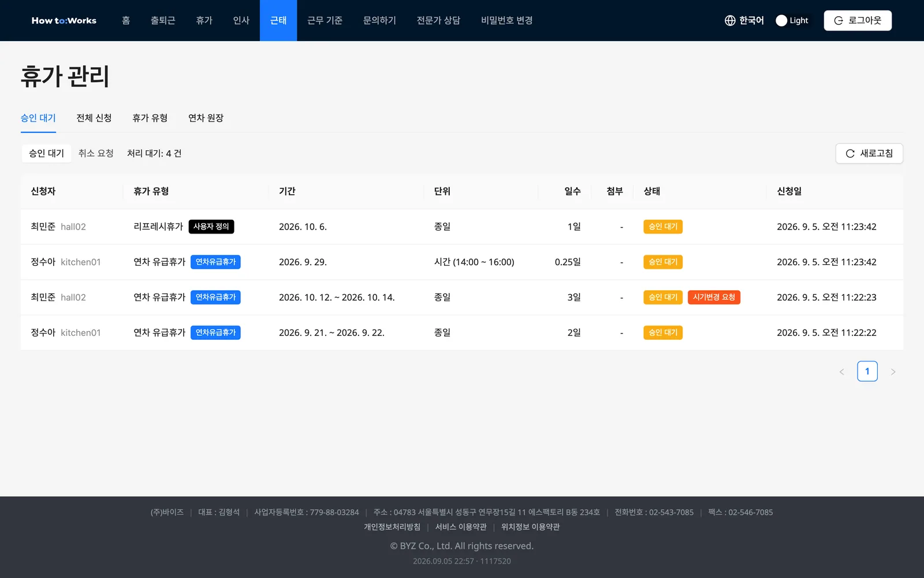Click 승인 대기 badge in 0.25일 row

(x=663, y=262)
